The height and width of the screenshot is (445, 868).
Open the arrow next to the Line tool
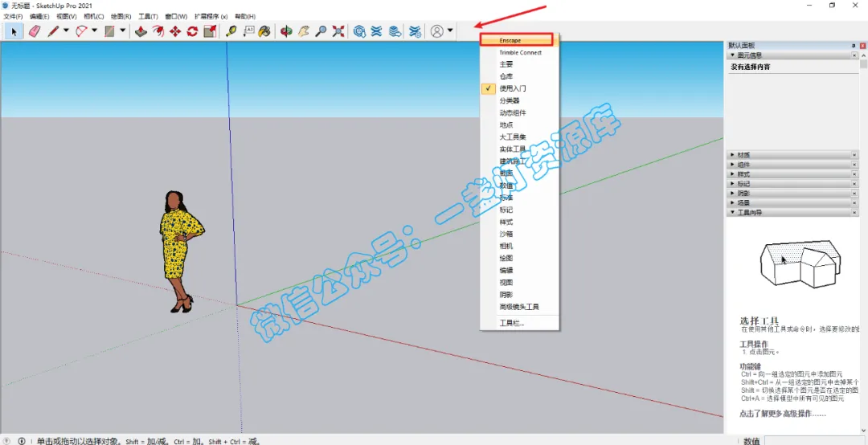click(x=67, y=31)
